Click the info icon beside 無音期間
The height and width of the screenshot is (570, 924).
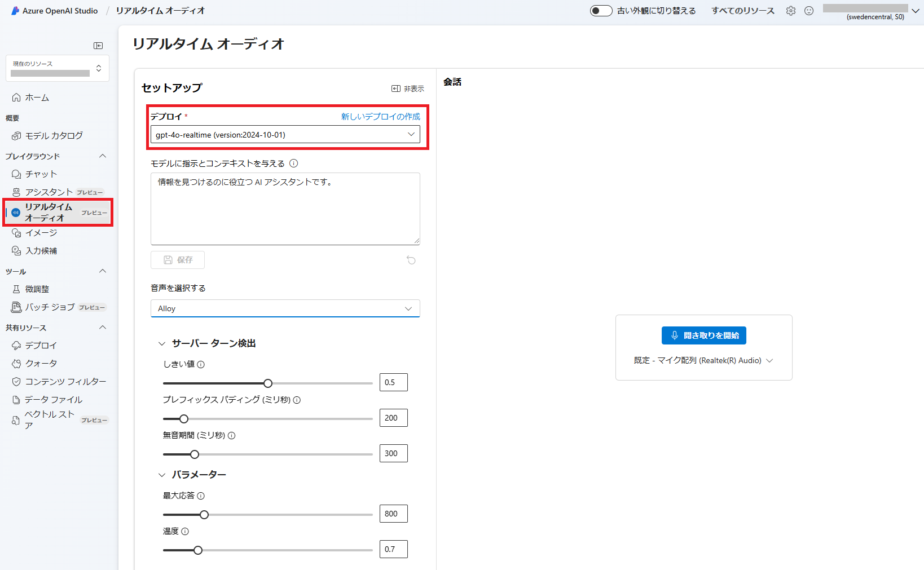click(231, 435)
